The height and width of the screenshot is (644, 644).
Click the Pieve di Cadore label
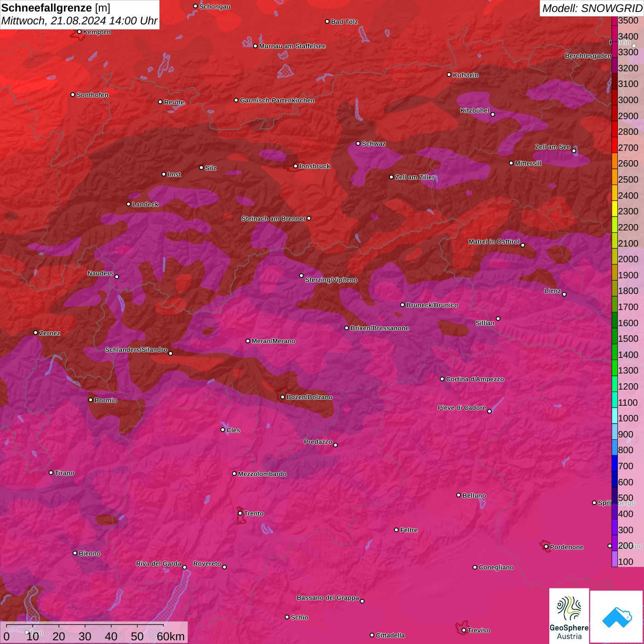462,408
